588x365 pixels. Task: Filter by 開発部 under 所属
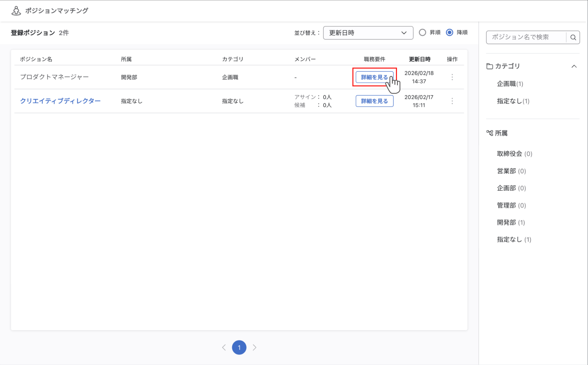click(x=511, y=222)
